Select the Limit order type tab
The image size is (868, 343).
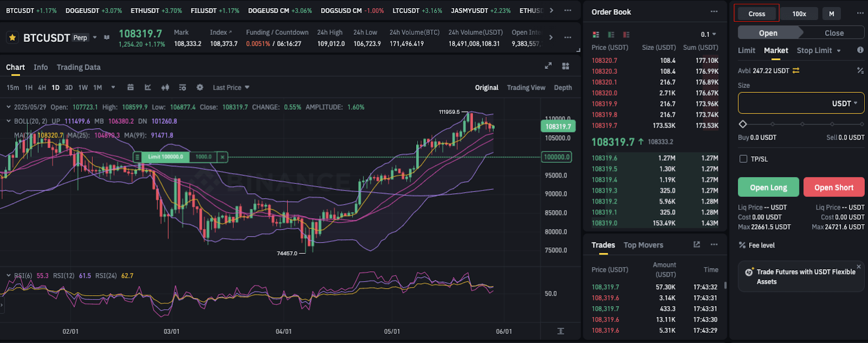click(x=746, y=50)
